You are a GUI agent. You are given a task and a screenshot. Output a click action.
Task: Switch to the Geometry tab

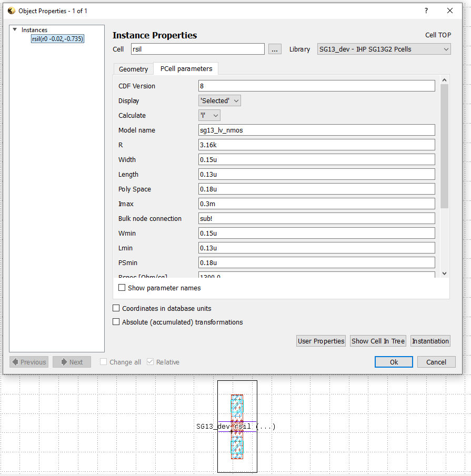click(x=133, y=69)
